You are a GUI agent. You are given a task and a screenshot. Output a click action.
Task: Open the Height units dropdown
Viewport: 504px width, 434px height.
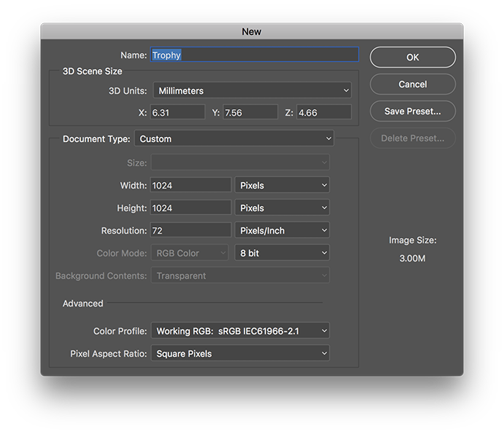pos(282,208)
